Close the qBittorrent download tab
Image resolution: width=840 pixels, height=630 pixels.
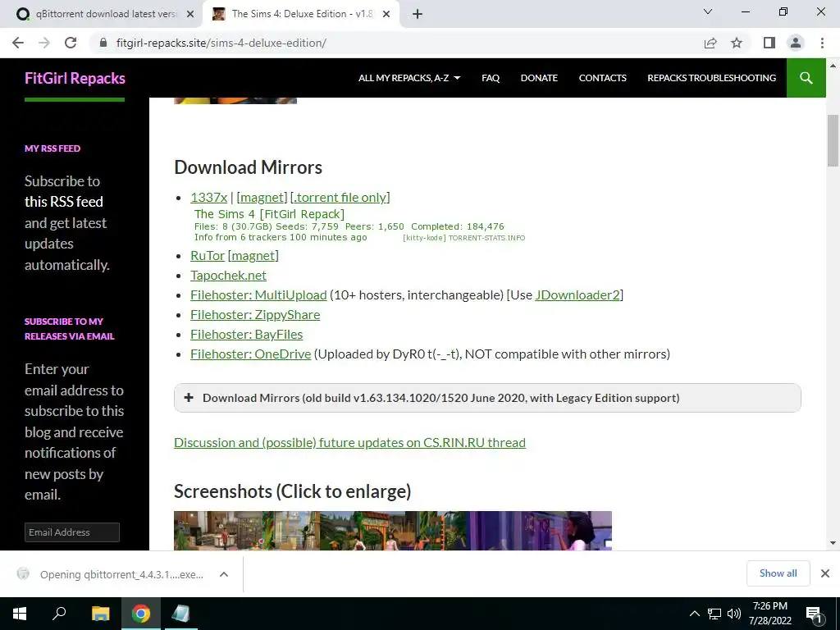coord(189,15)
